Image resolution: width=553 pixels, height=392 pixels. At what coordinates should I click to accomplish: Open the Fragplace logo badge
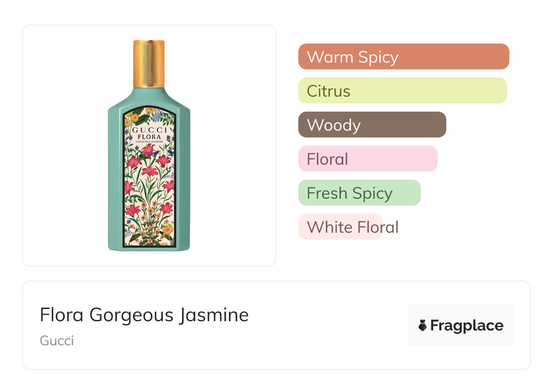pyautogui.click(x=460, y=325)
